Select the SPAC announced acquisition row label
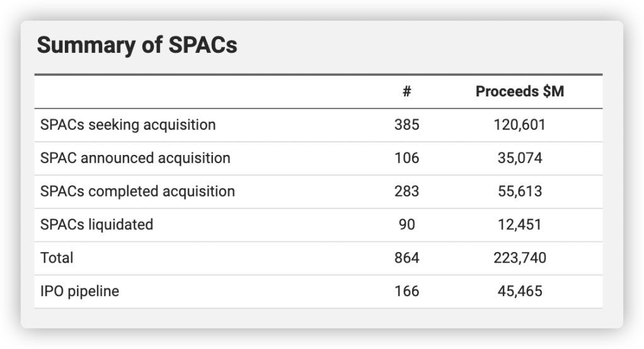 [135, 158]
